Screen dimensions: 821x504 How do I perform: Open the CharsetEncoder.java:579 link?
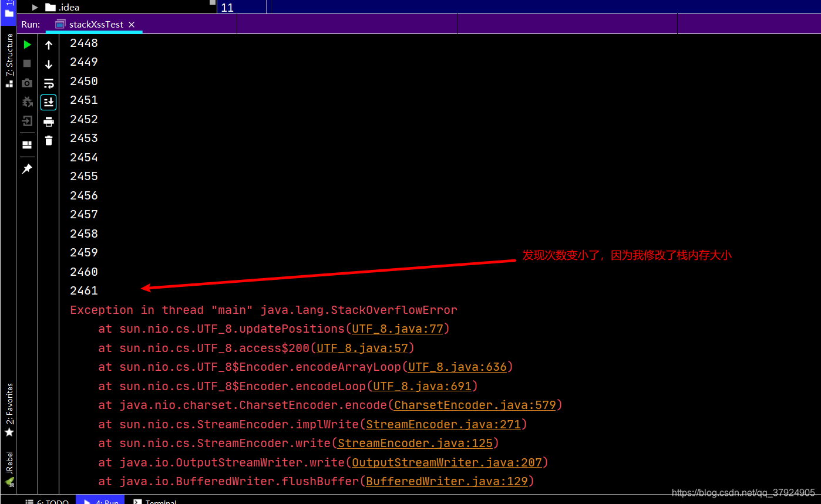475,405
